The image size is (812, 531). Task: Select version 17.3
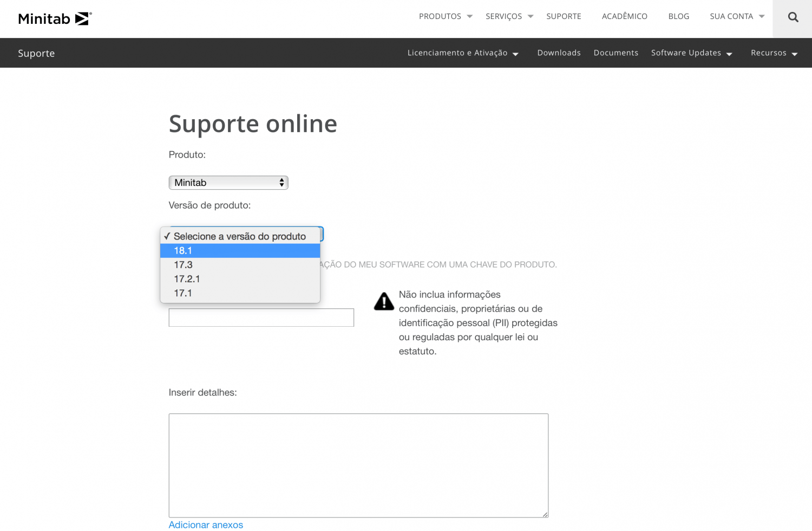pos(240,264)
